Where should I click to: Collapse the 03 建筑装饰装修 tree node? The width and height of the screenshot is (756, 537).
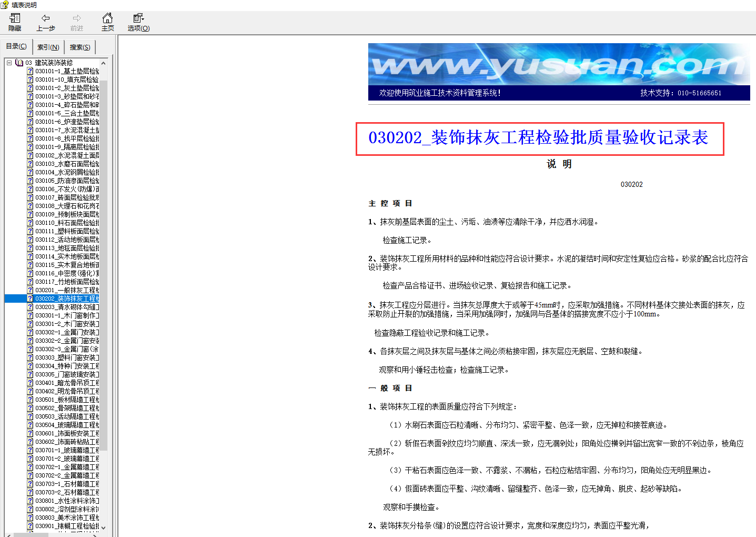coord(9,63)
